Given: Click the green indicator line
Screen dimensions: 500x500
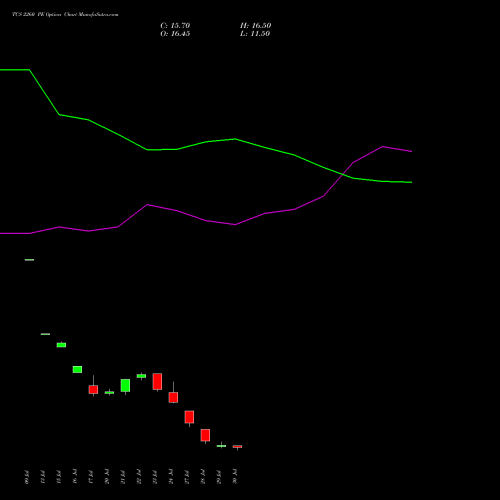Looking at the screenshot, I should click(x=207, y=142).
